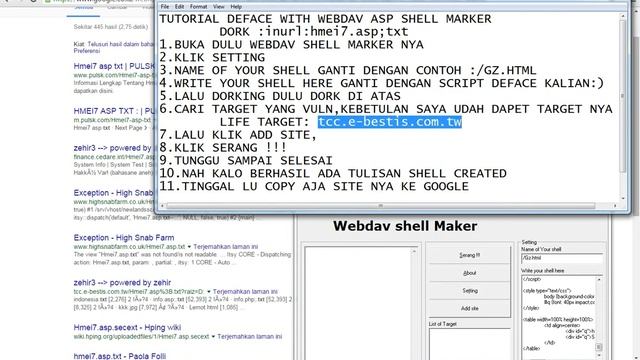Click the large empty output box in Webdav shell Maker
This screenshot has width=640, height=360.
(x=360, y=303)
